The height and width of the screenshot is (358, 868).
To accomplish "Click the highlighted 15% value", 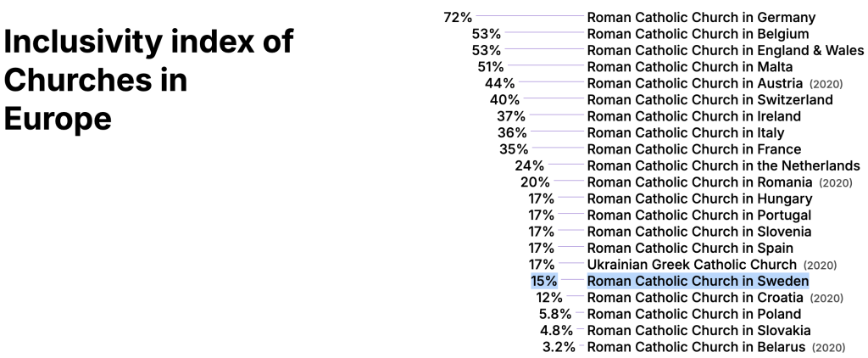I will (544, 281).
